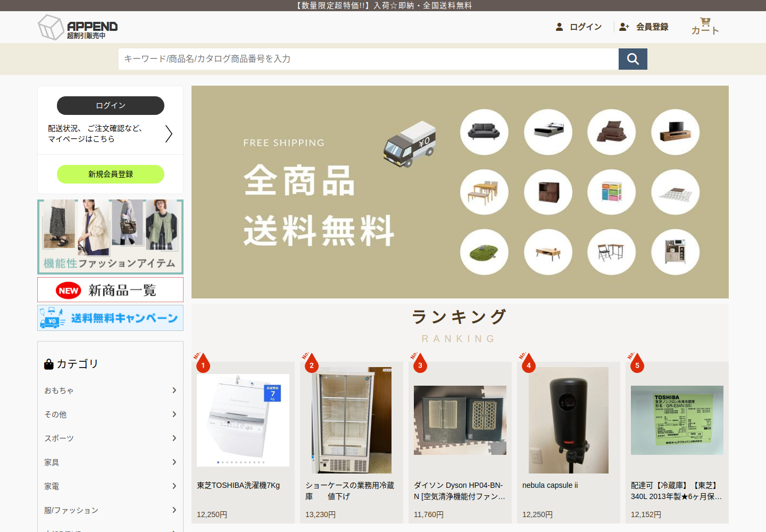
Task: Select the おもちゃ category text
Action: pos(59,390)
